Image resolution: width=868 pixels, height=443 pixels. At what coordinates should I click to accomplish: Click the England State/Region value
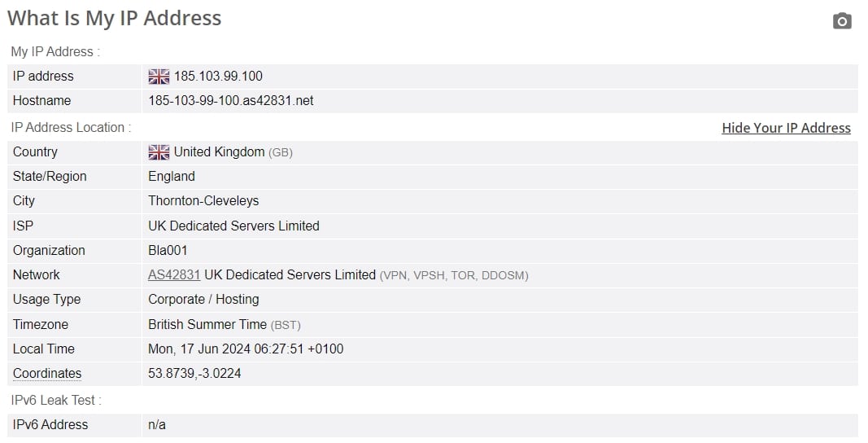tap(171, 177)
